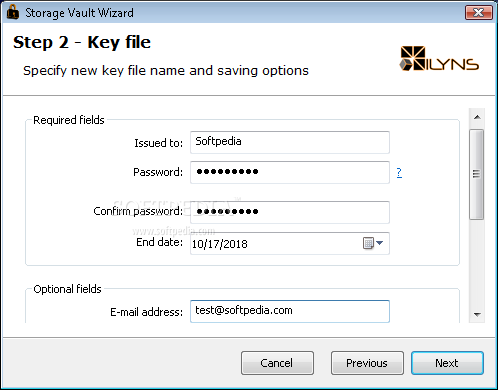498x390 pixels.
Task: Focus the Issued to field
Action: point(290,142)
